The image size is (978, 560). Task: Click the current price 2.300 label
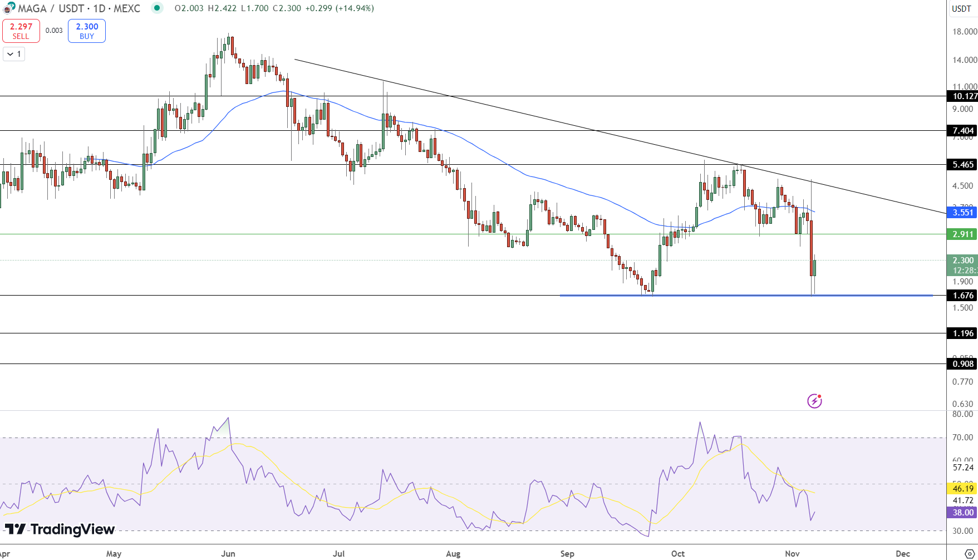pyautogui.click(x=962, y=261)
